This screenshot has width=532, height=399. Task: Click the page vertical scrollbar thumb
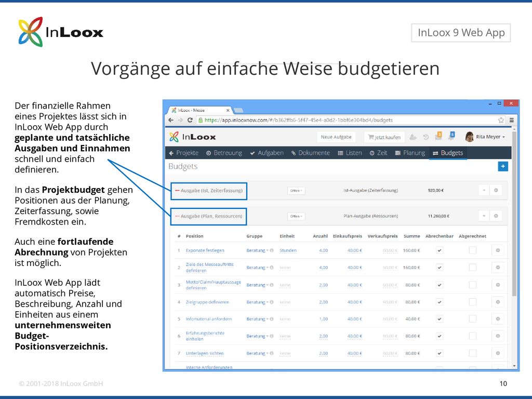[x=514, y=214]
